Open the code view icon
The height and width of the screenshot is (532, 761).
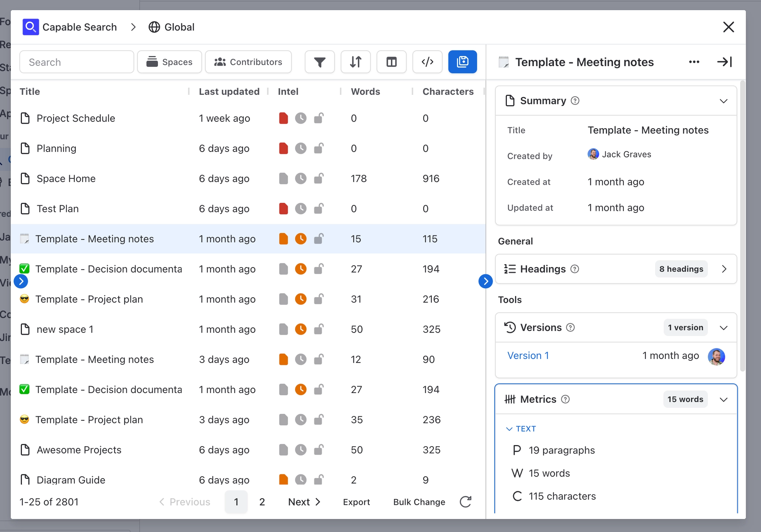tap(427, 62)
